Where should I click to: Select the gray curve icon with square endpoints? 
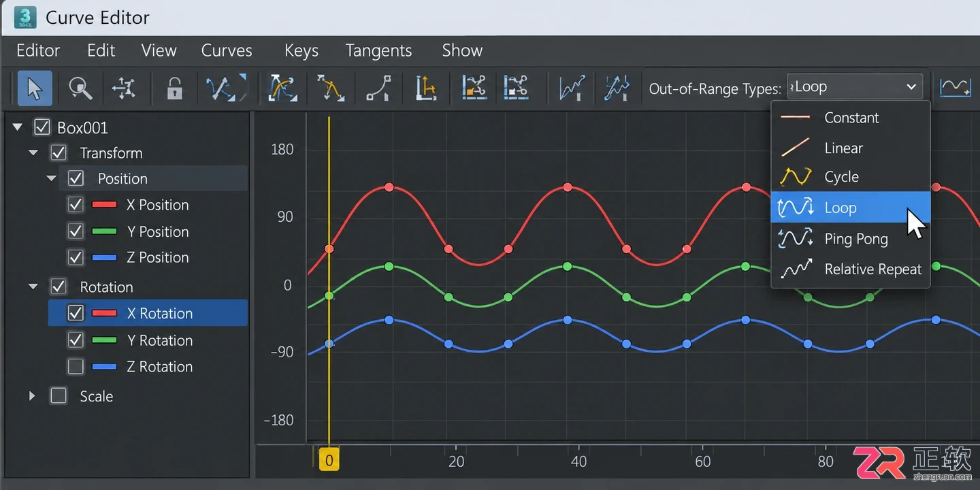point(378,88)
